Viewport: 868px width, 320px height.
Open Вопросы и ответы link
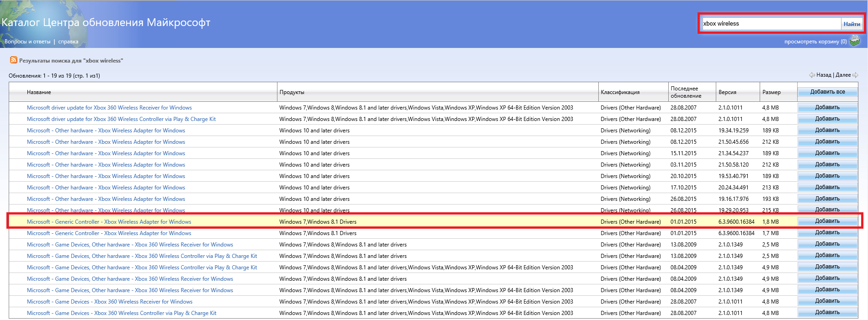coord(27,42)
